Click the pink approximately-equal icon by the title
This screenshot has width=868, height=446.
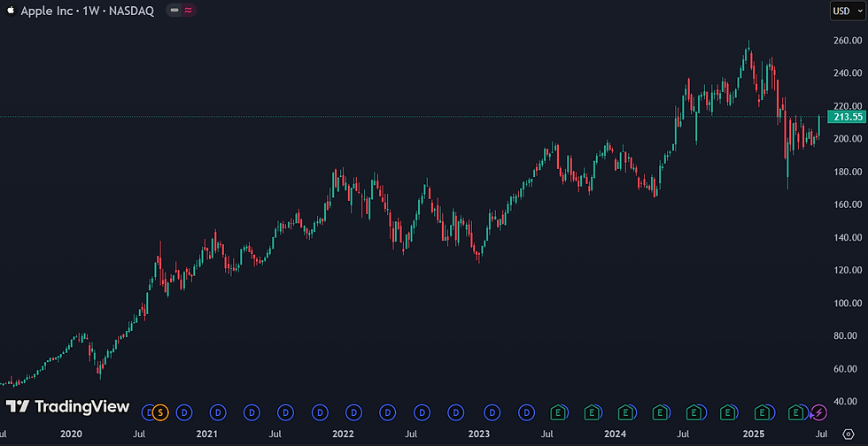pyautogui.click(x=189, y=11)
